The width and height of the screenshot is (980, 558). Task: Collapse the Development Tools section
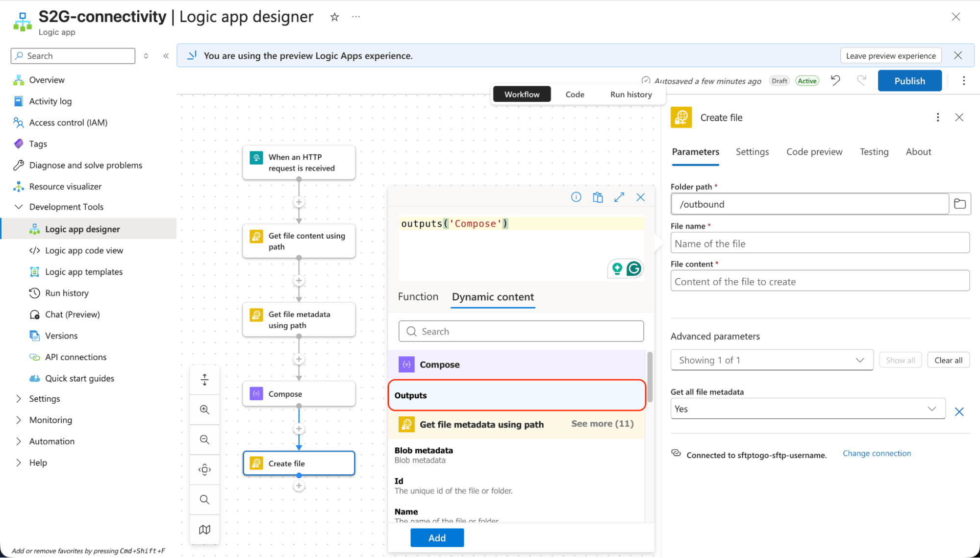[x=19, y=207]
